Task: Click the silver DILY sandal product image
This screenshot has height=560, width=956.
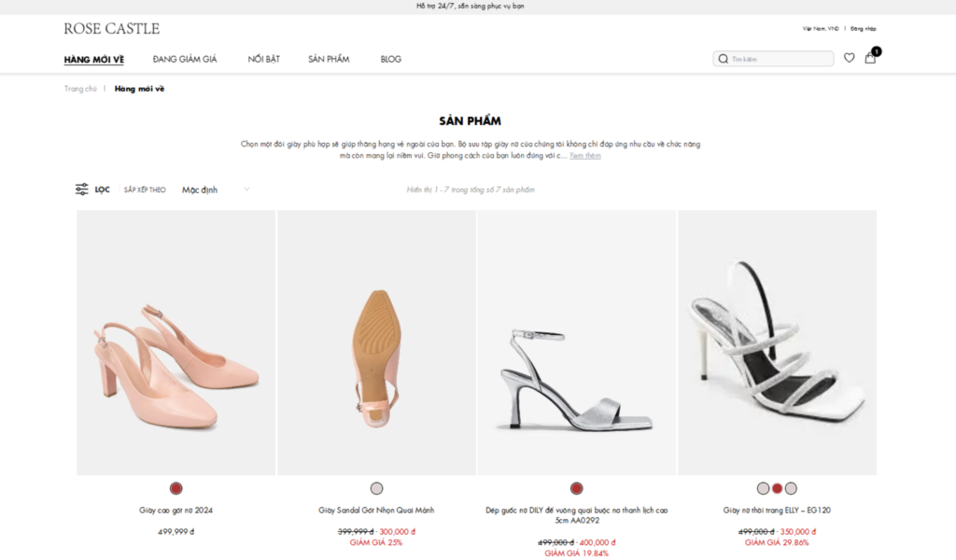Action: 577,343
